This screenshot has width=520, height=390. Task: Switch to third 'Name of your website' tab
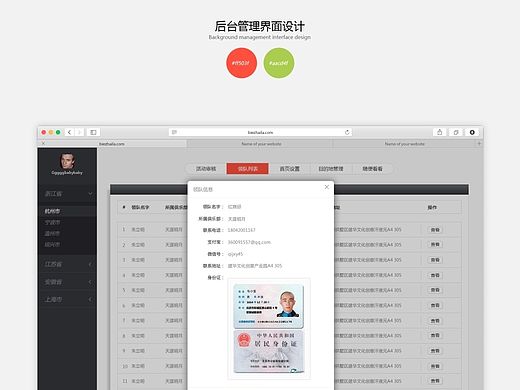pos(404,144)
